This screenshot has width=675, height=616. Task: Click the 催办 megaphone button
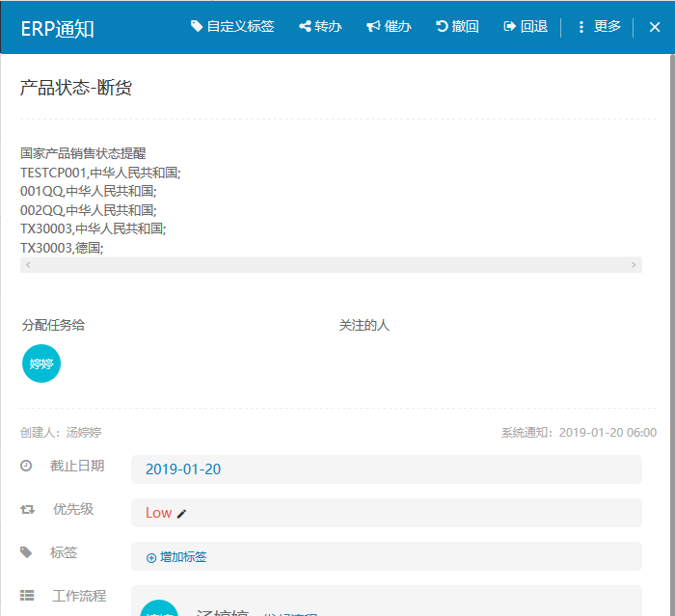tap(389, 27)
